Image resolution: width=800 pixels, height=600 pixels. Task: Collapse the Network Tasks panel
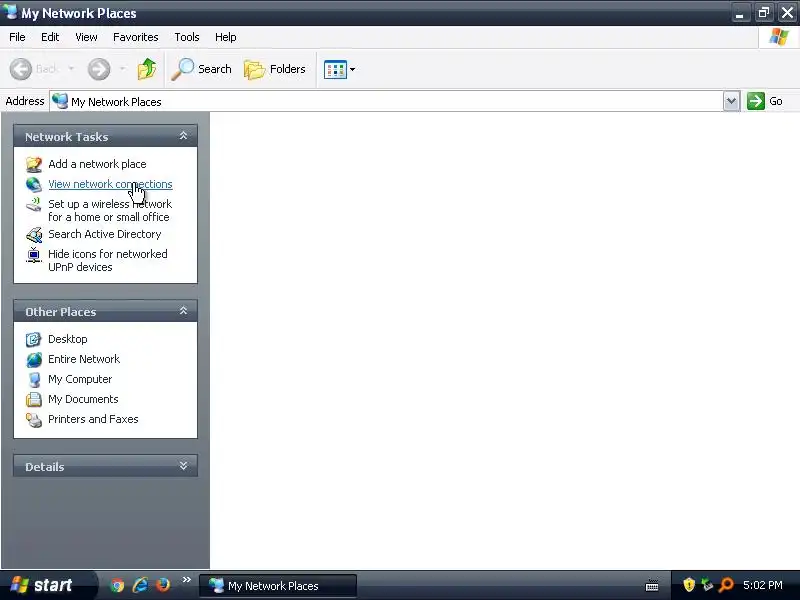coord(183,136)
